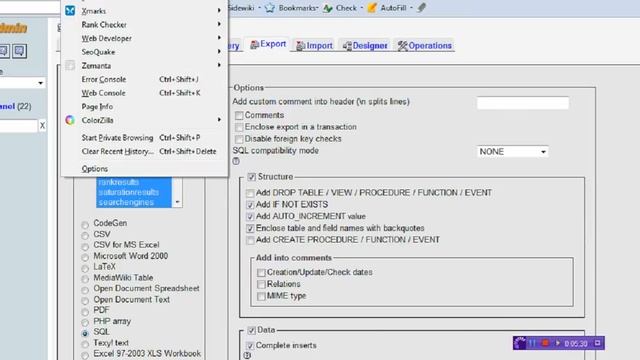Viewport: 640px width, 360px height.
Task: Clear the table filter with X
Action: coord(42,126)
